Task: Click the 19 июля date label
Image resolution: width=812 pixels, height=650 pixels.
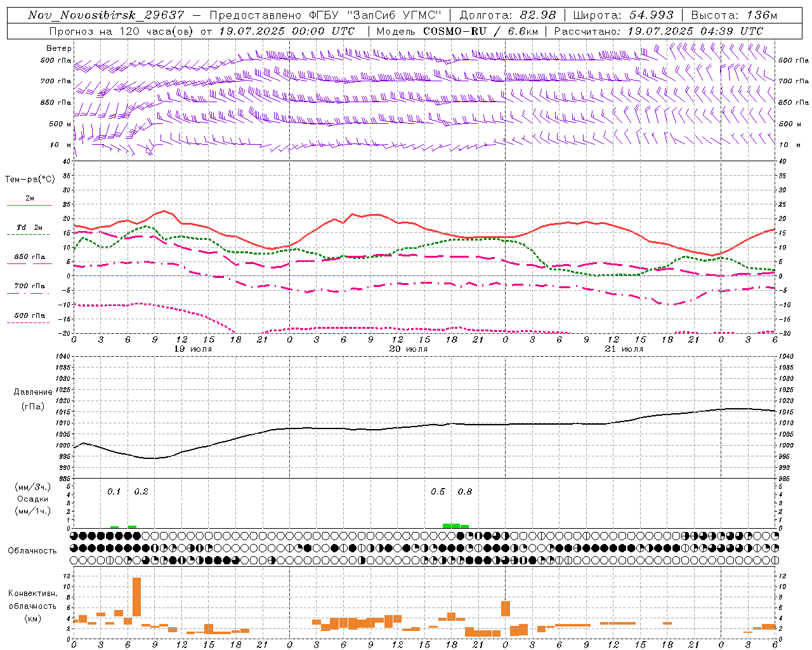Action: coord(193,349)
